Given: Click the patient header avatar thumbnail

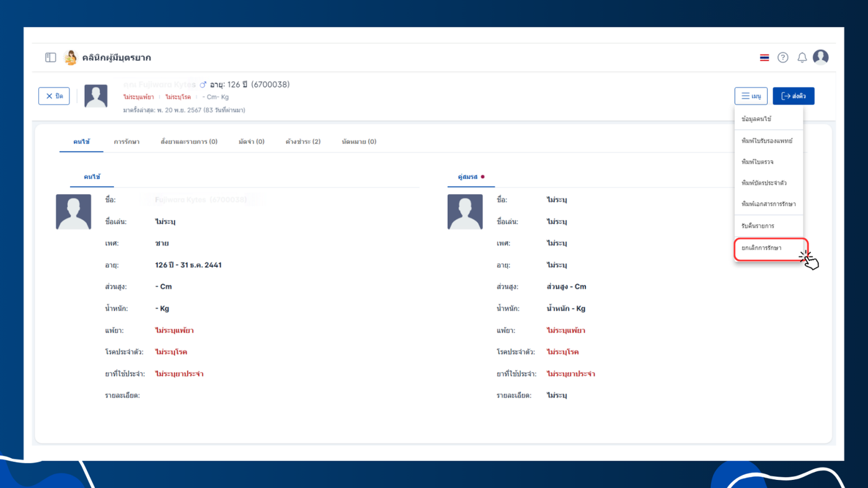Looking at the screenshot, I should [96, 96].
